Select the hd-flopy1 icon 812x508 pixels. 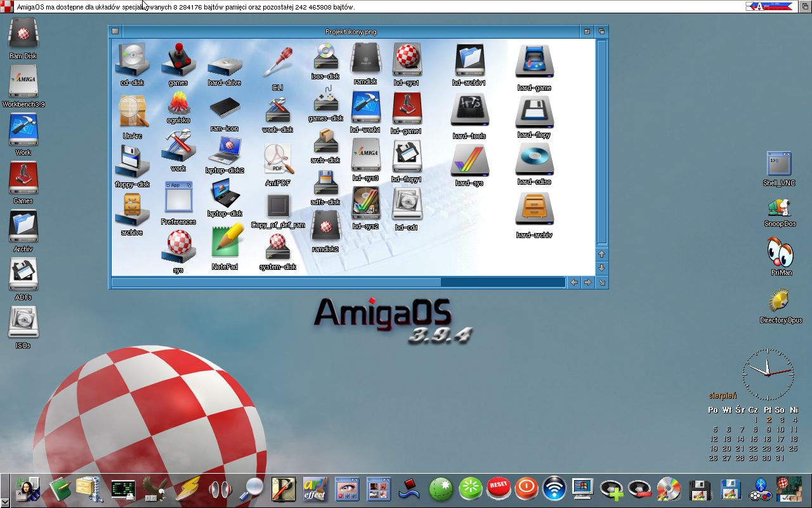(407, 157)
